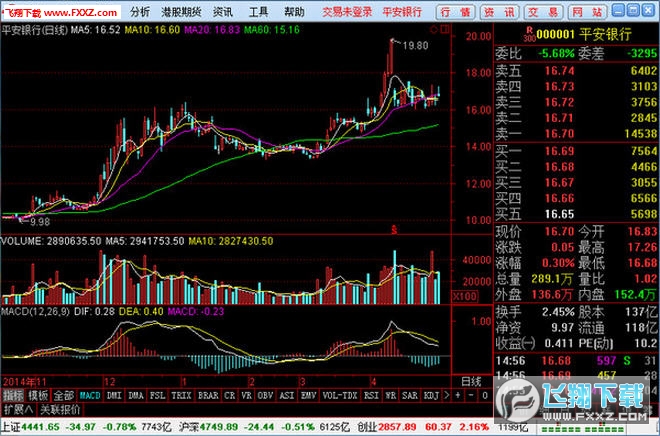Click the 交易未登录 status link

point(347,12)
